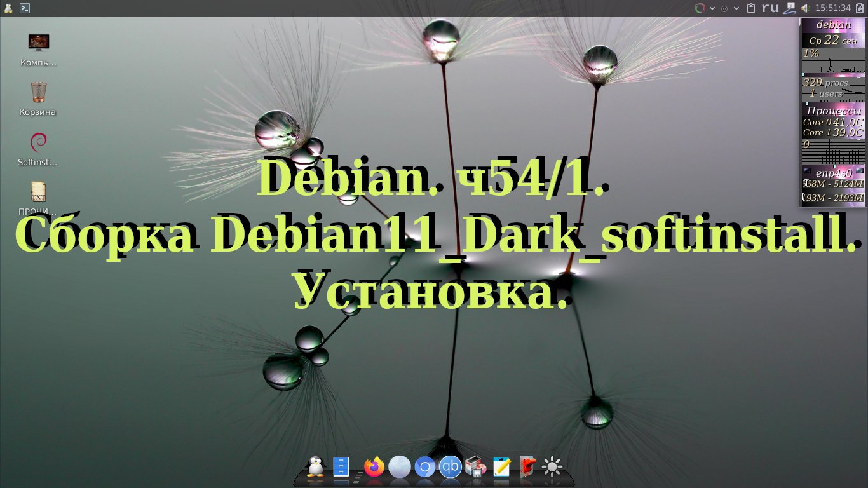868x488 pixels.
Task: Click the Core 1 39,0C temperature reading
Action: tap(833, 132)
